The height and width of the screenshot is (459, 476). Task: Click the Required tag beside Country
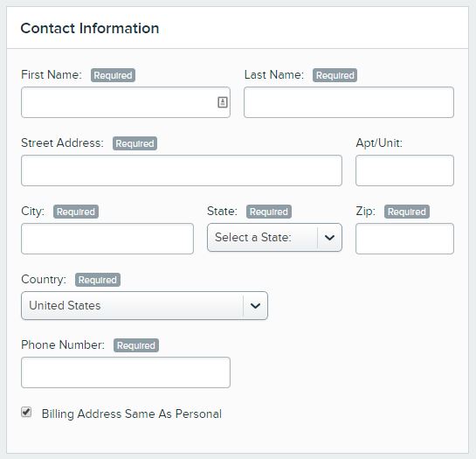tap(98, 280)
